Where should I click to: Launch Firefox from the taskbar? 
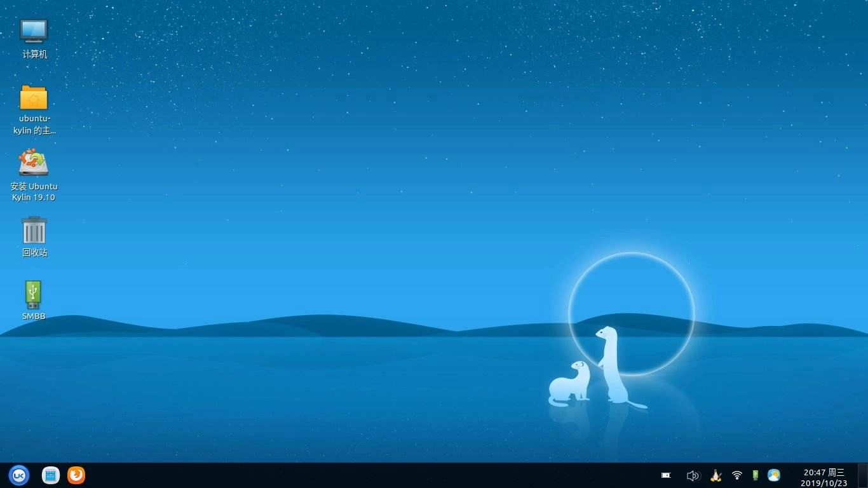76,475
